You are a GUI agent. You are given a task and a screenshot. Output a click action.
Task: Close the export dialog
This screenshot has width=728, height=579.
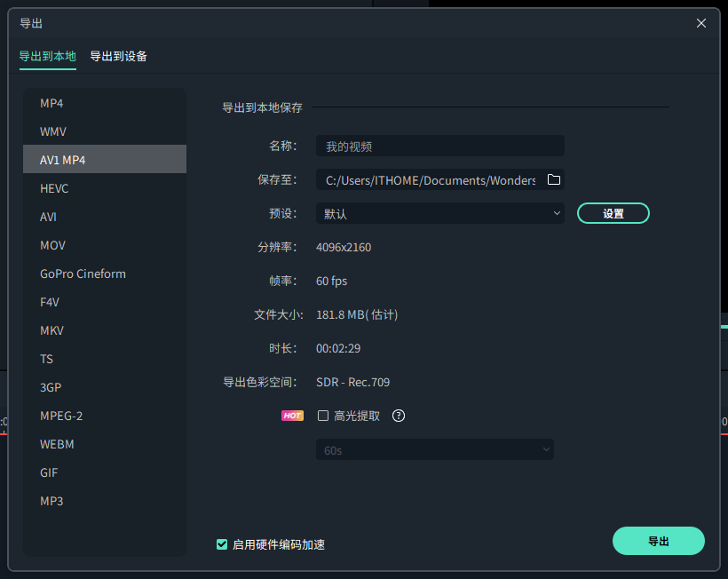click(x=701, y=23)
